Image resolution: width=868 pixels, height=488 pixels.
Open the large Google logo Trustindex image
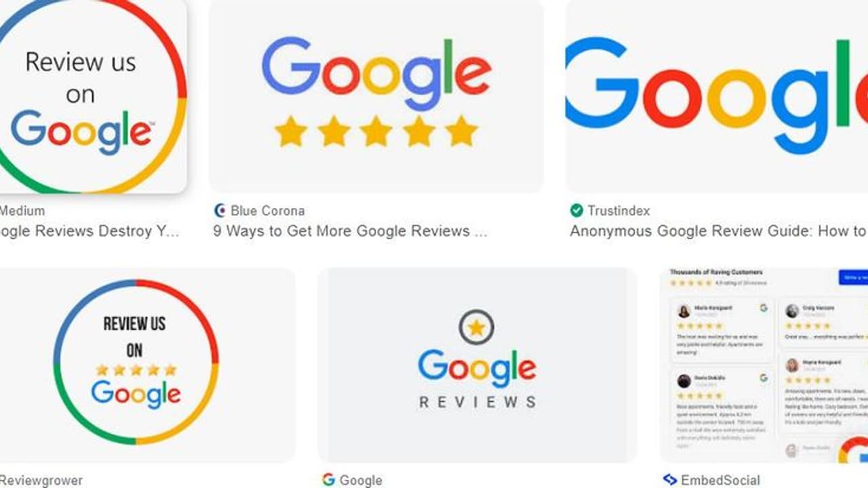coord(717,97)
